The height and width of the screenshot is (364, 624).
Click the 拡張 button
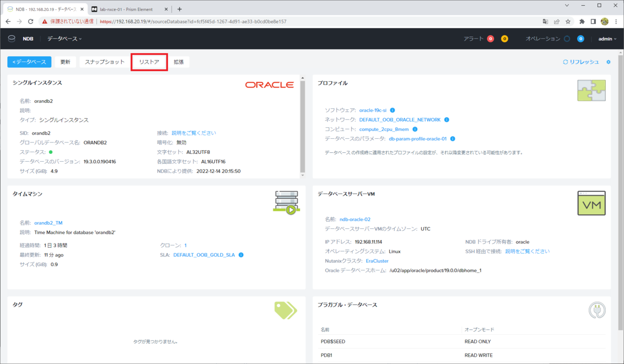[x=179, y=62]
